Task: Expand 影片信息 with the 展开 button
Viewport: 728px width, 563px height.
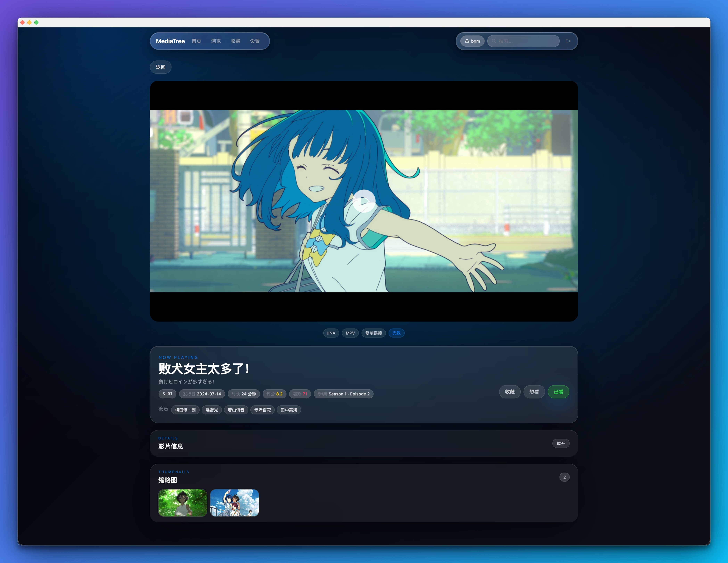Action: [561, 443]
